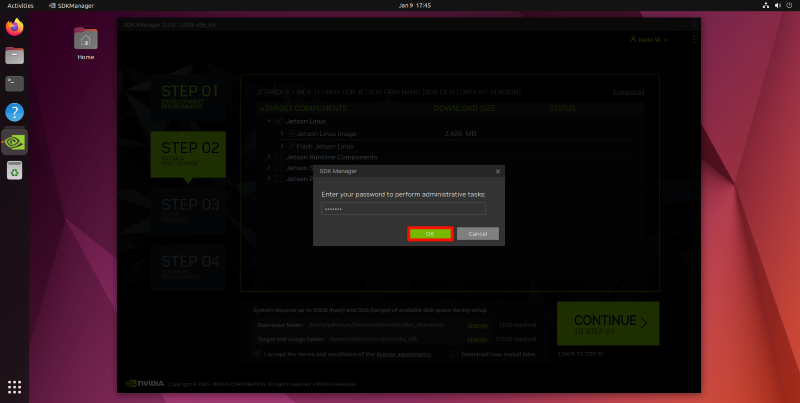This screenshot has width=800, height=403.
Task: Toggle the Jetson Linux image checkbox
Action: [290, 132]
